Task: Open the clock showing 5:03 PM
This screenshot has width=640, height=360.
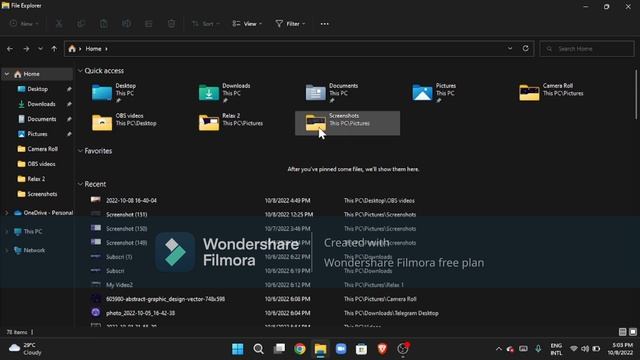Action: coord(620,349)
